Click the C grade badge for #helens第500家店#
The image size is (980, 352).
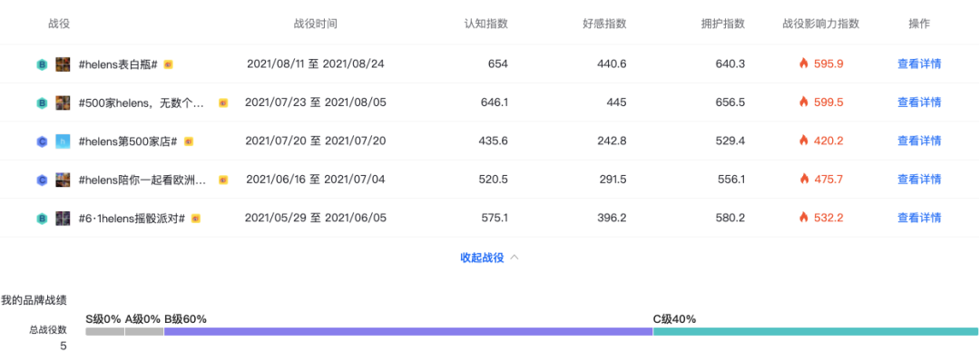pos(42,142)
